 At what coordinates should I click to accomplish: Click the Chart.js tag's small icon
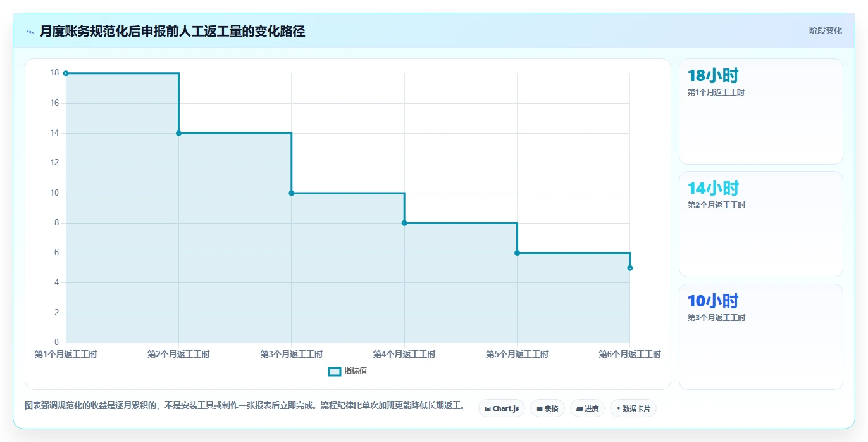(488, 409)
